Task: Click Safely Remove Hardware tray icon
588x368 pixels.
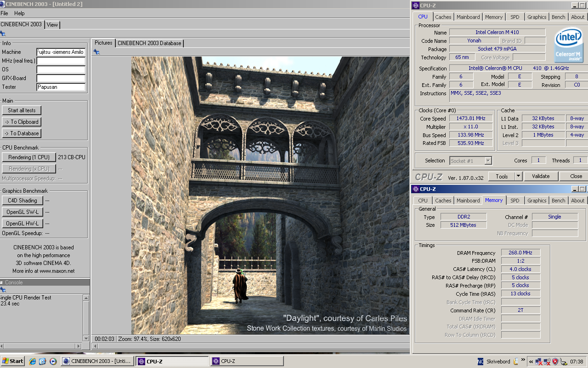Action: [x=563, y=362]
